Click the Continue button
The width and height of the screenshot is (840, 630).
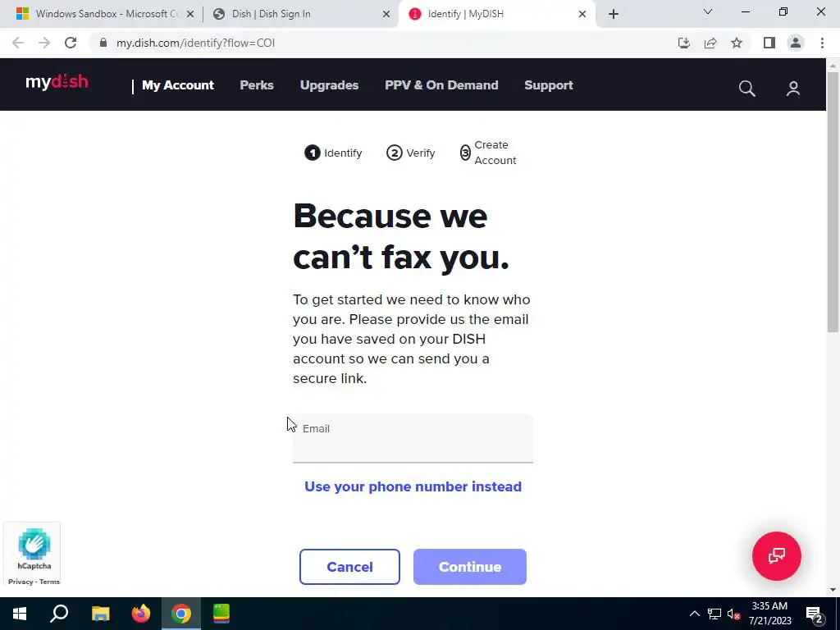point(470,567)
